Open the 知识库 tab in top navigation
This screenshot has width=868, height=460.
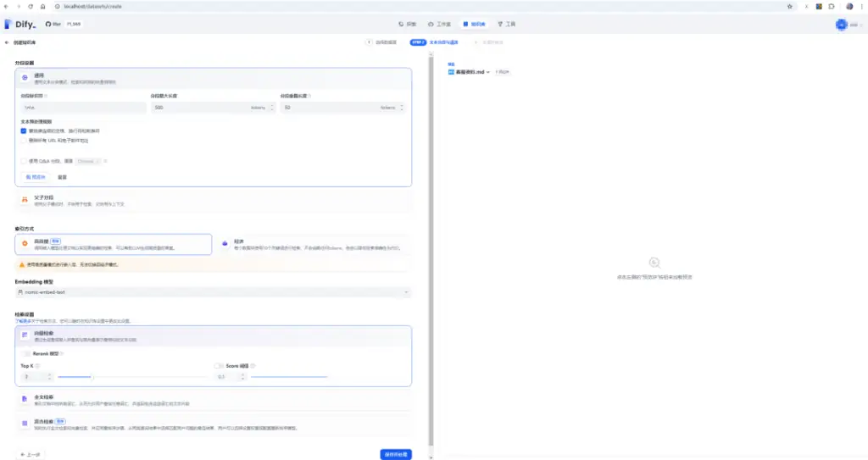[x=475, y=25]
